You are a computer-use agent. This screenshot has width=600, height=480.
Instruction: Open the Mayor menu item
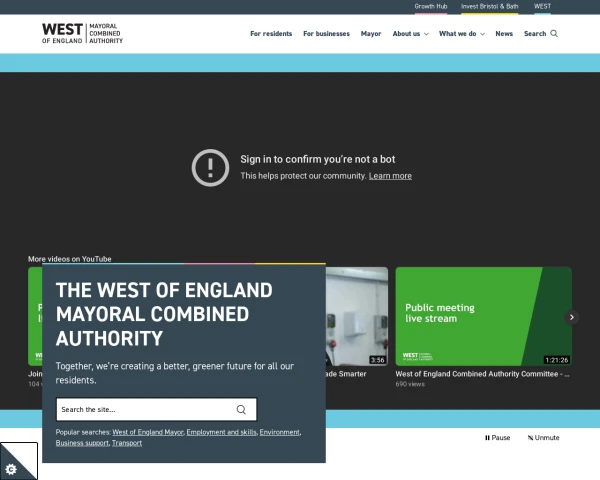371,34
